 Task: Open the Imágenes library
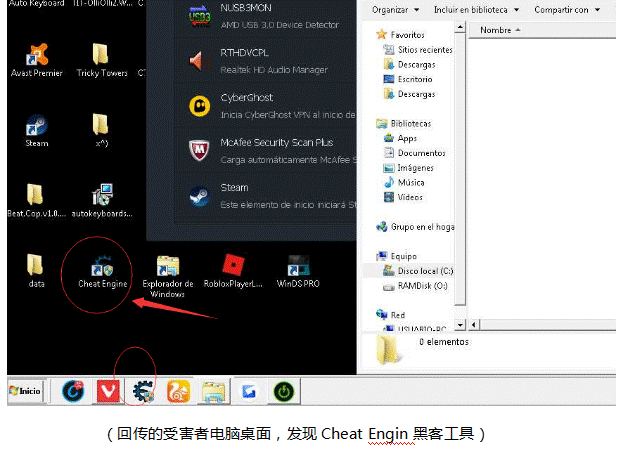[408, 168]
